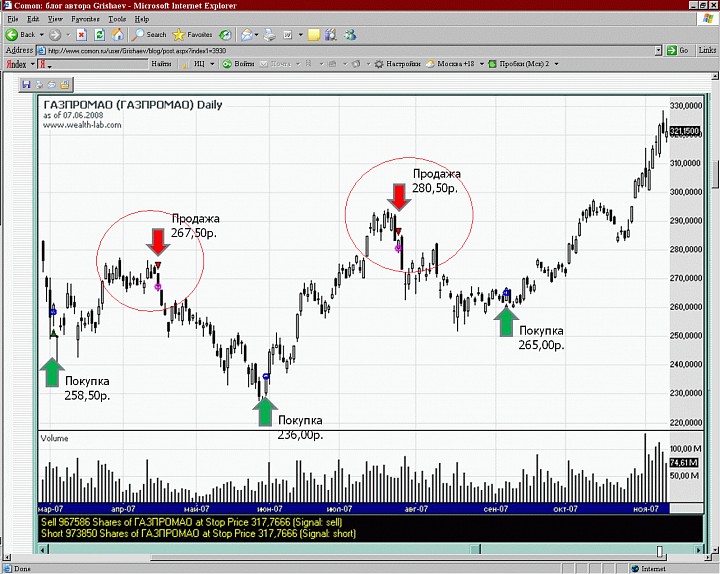The image size is (720, 574).
Task: Click the Найти search button
Action: point(161,64)
